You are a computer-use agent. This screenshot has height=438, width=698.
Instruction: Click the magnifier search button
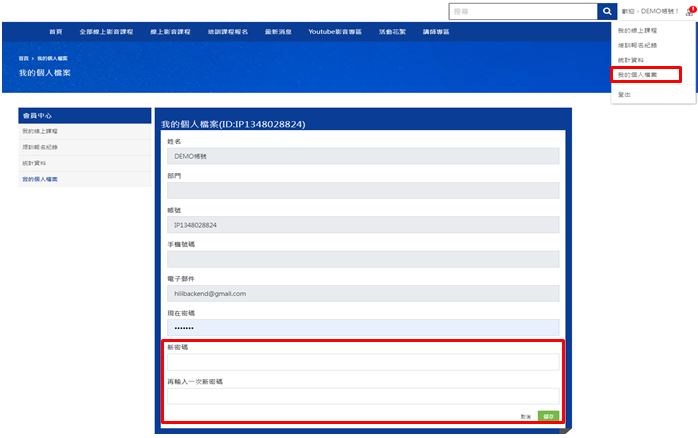606,11
